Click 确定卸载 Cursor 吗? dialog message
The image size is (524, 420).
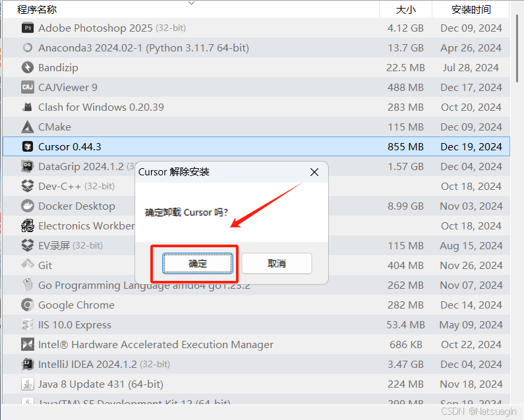[187, 212]
